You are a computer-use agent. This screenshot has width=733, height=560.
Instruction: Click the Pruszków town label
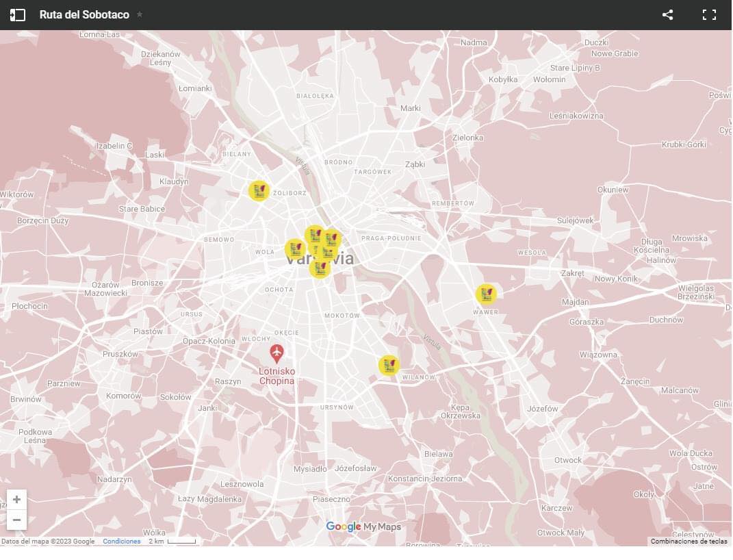click(x=120, y=354)
